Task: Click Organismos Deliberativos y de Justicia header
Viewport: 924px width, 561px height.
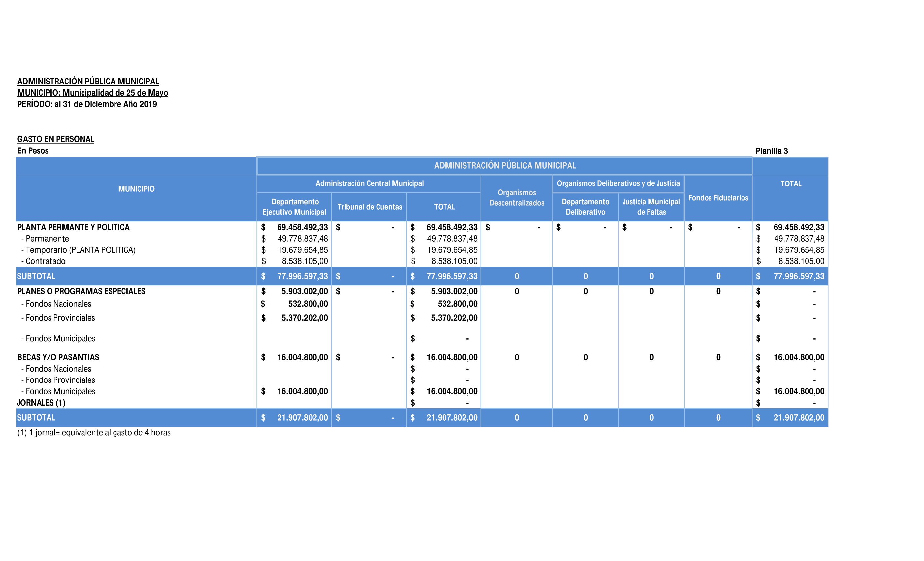Action: click(618, 183)
